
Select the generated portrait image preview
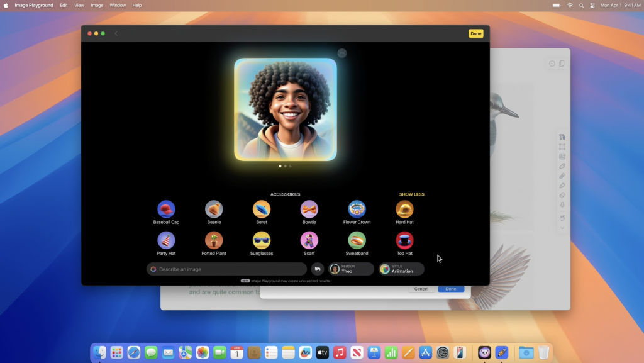[x=286, y=109]
